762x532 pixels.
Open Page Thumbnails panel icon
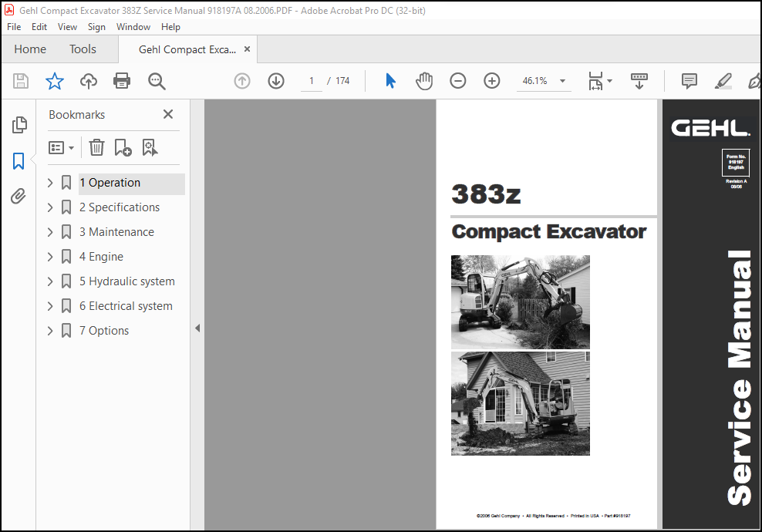19,125
